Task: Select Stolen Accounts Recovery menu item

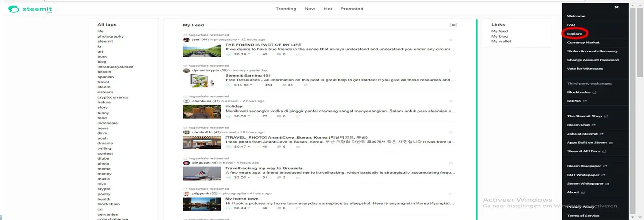Action: [592, 51]
